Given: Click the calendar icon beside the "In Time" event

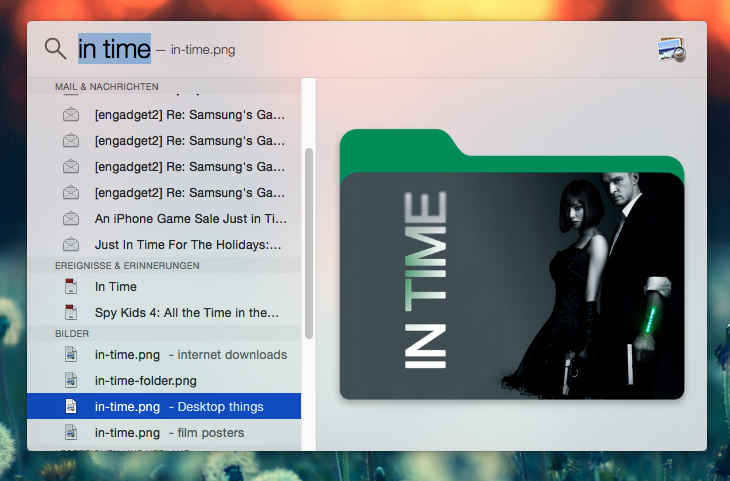Looking at the screenshot, I should coord(71,286).
